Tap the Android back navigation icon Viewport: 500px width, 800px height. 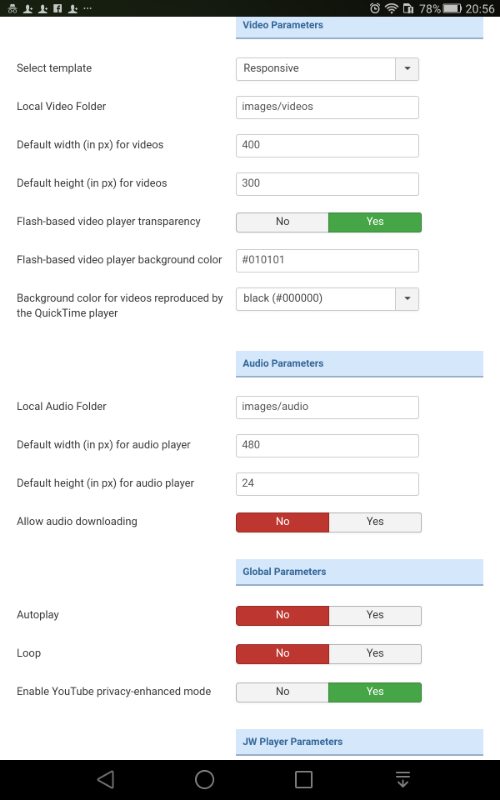point(106,779)
